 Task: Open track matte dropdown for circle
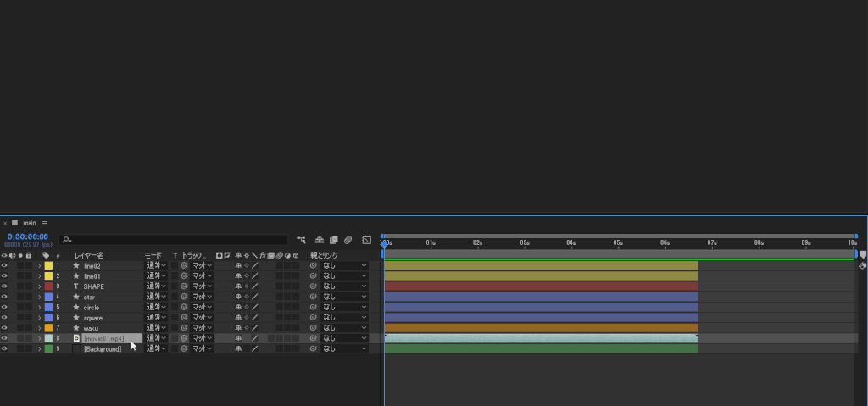202,307
